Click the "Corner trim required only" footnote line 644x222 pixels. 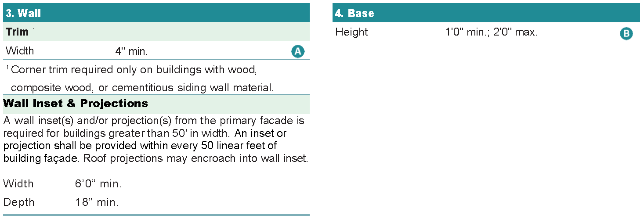click(x=134, y=70)
